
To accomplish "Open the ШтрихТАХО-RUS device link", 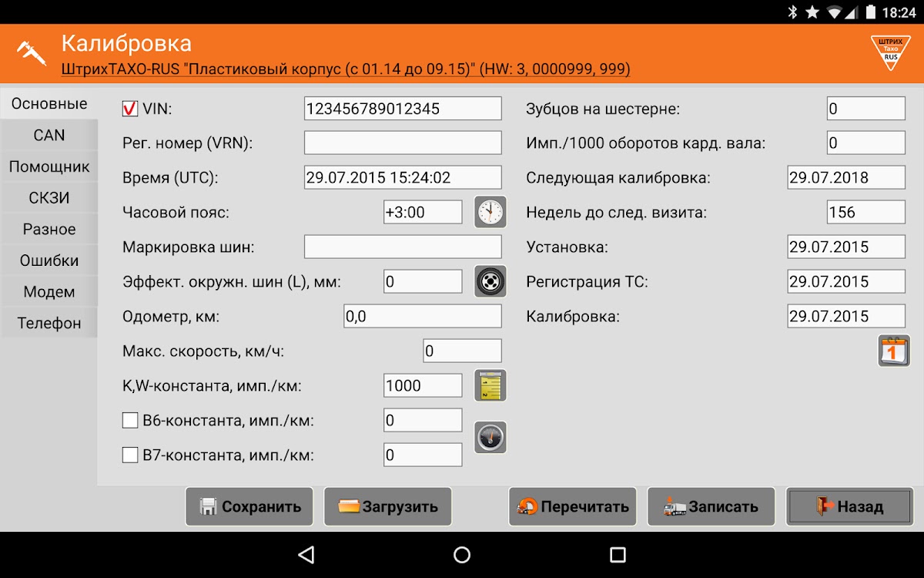I will [345, 69].
